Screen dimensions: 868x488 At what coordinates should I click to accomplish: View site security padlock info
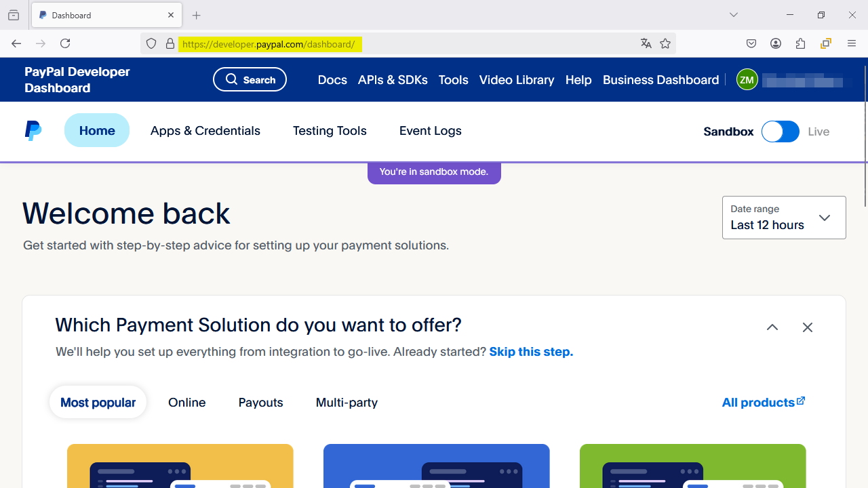170,43
